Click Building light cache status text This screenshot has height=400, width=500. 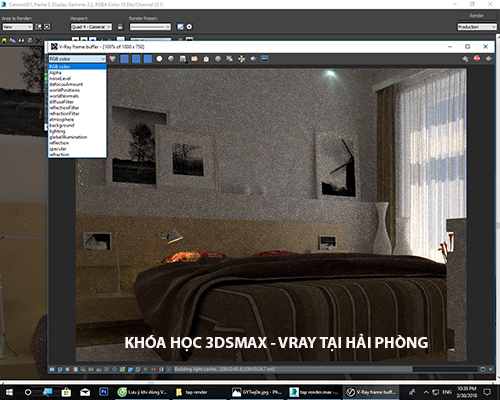pyautogui.click(x=224, y=369)
